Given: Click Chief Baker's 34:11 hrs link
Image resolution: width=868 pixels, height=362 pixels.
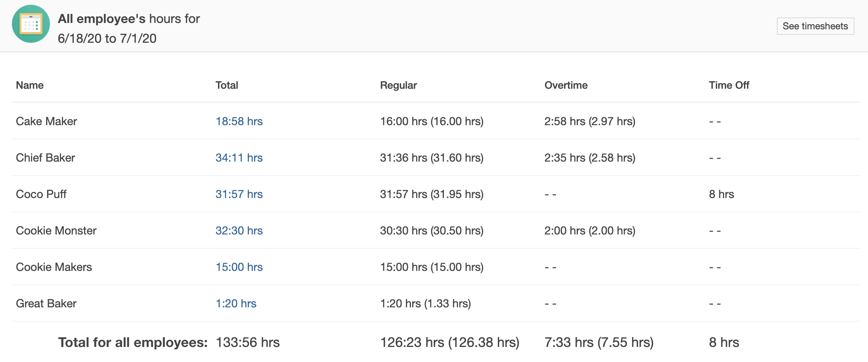Looking at the screenshot, I should (239, 158).
